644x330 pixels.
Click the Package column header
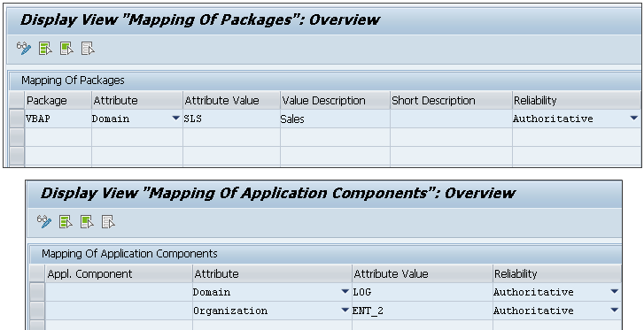[58, 101]
